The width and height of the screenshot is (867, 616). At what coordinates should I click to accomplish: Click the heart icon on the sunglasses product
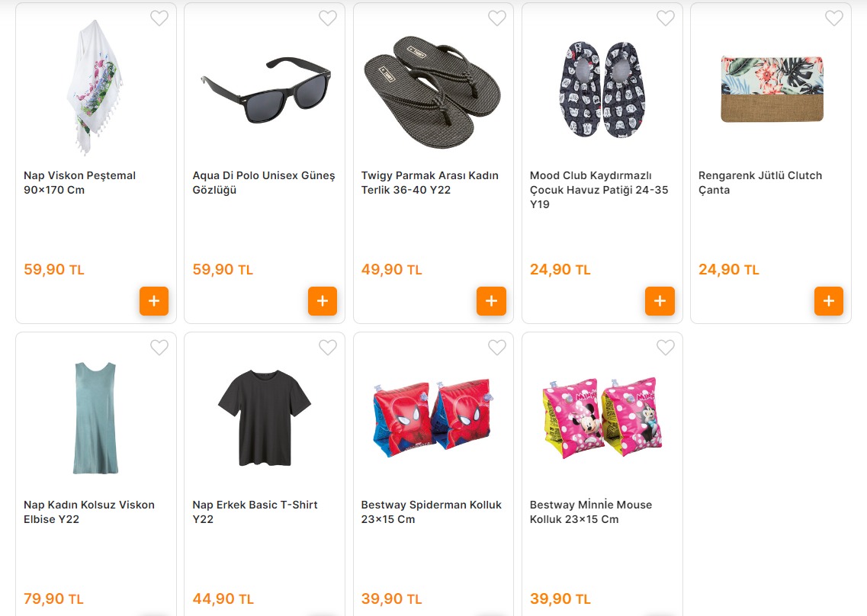pos(328,18)
